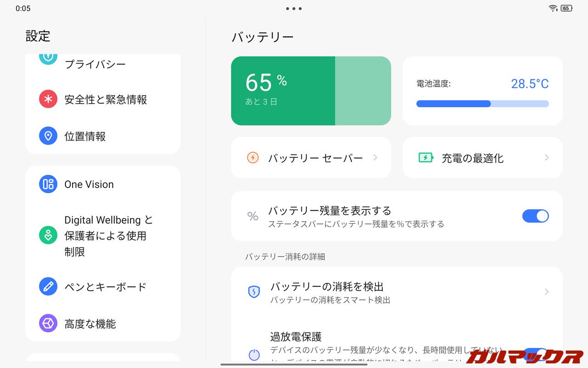Viewport: 588px width, 368px height.
Task: Click the green charging optimization battery icon
Action: click(426, 158)
